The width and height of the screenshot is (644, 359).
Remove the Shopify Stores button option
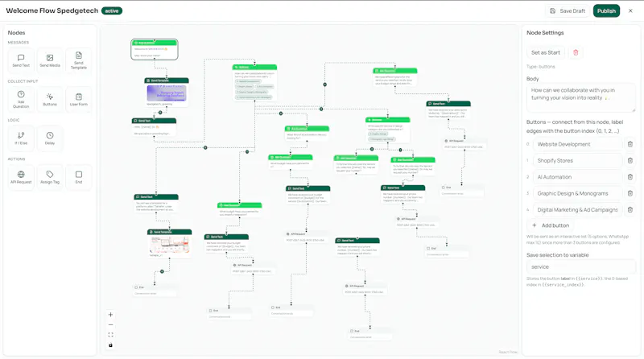pos(630,161)
